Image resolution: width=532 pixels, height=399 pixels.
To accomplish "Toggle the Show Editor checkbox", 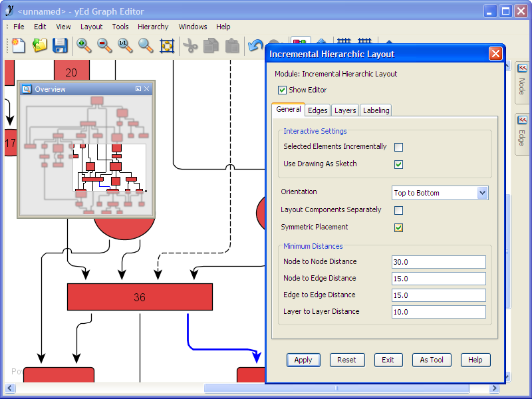I will 282,90.
